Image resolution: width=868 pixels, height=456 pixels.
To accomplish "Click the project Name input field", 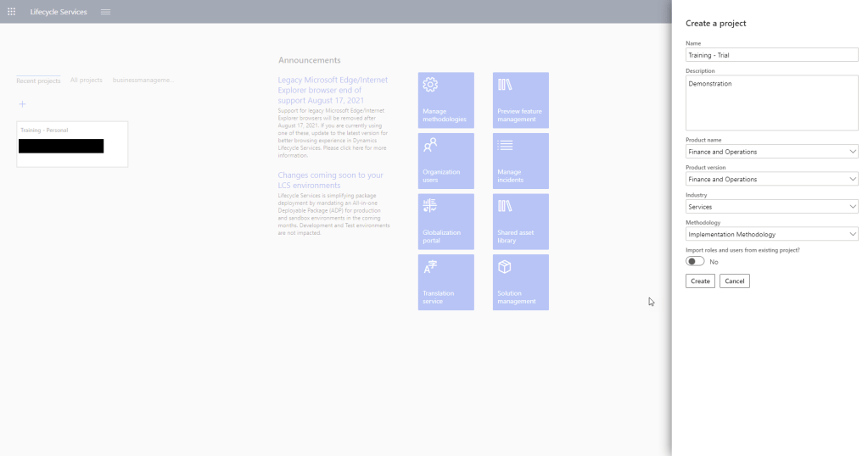I will tap(771, 55).
